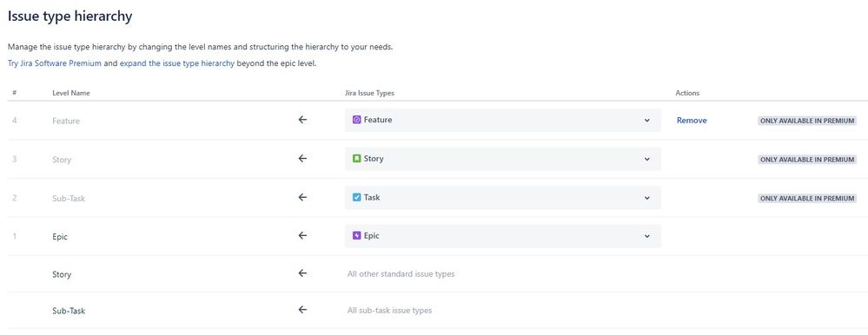Click the Epic level name field
Viewport: 868px width, 335px height.
point(60,237)
